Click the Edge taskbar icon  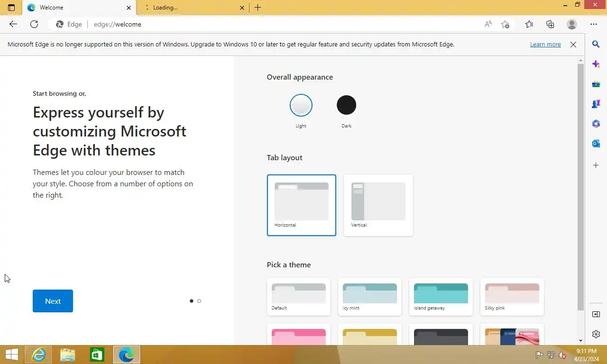pos(127,355)
